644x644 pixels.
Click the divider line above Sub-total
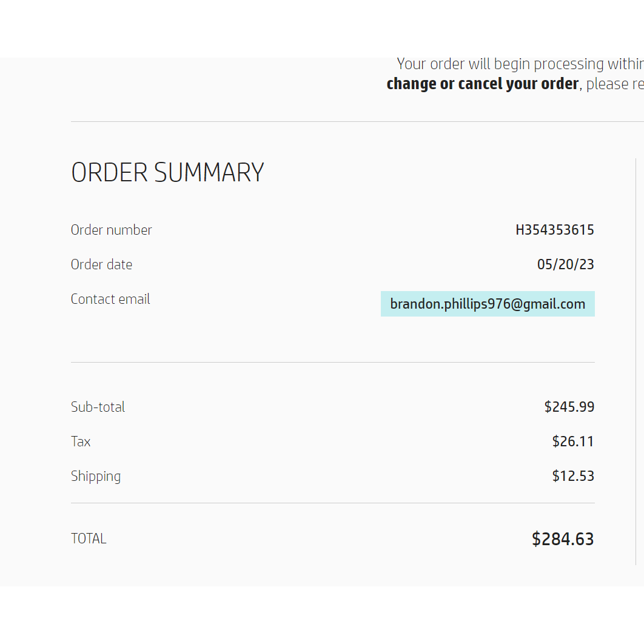click(333, 362)
